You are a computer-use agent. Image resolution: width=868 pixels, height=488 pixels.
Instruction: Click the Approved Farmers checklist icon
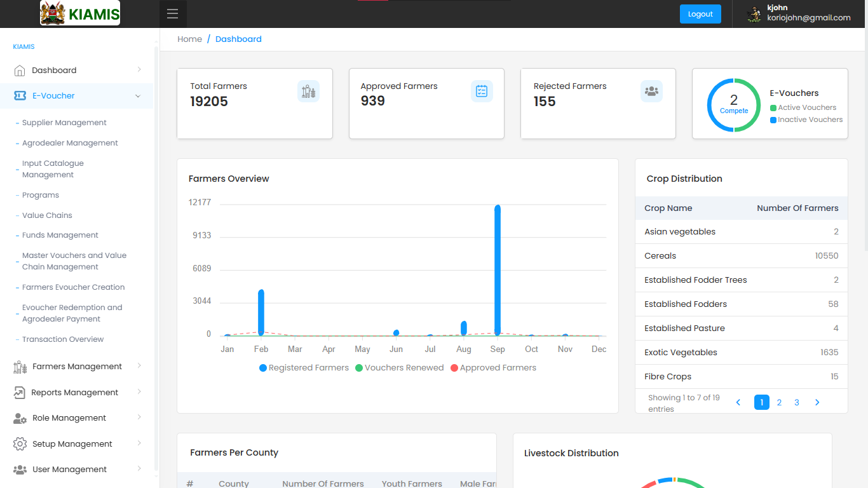pos(482,91)
